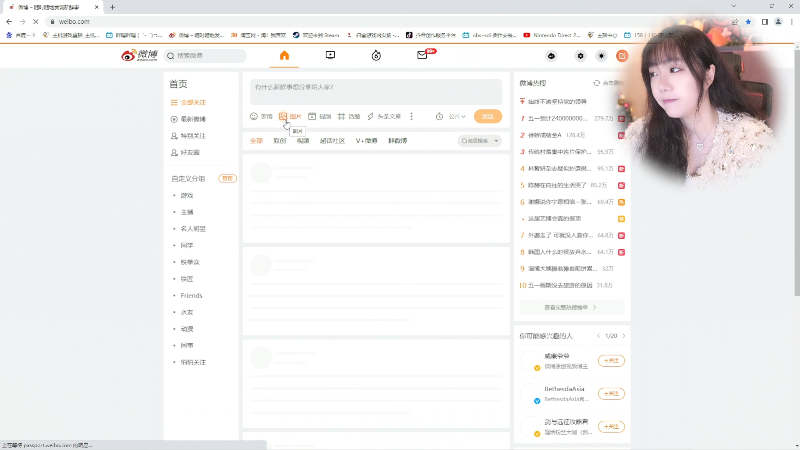Select the 原创 feed tab
The width and height of the screenshot is (800, 450).
pos(280,140)
